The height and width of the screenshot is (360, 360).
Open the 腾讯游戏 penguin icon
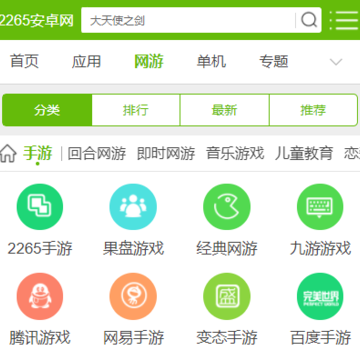pyautogui.click(x=40, y=296)
